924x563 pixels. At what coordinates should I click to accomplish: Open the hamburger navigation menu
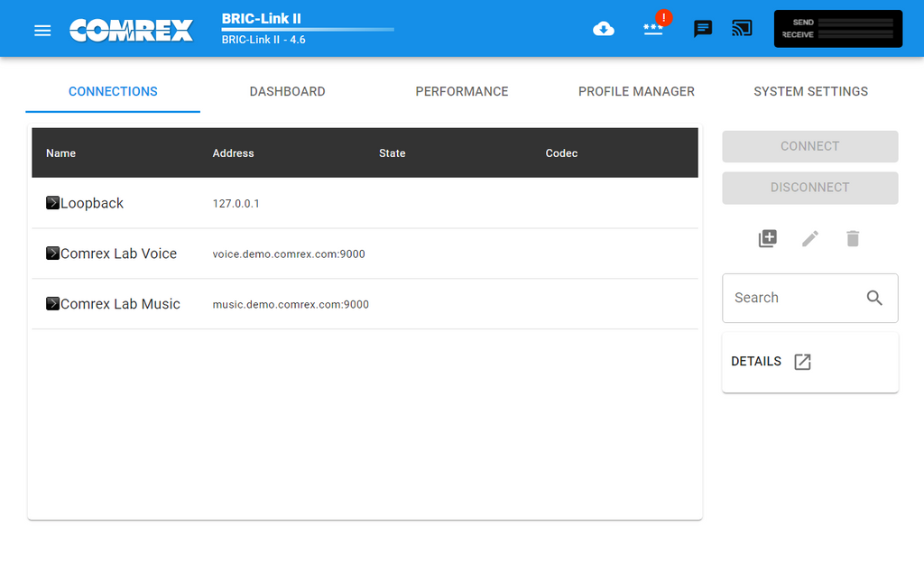click(42, 30)
